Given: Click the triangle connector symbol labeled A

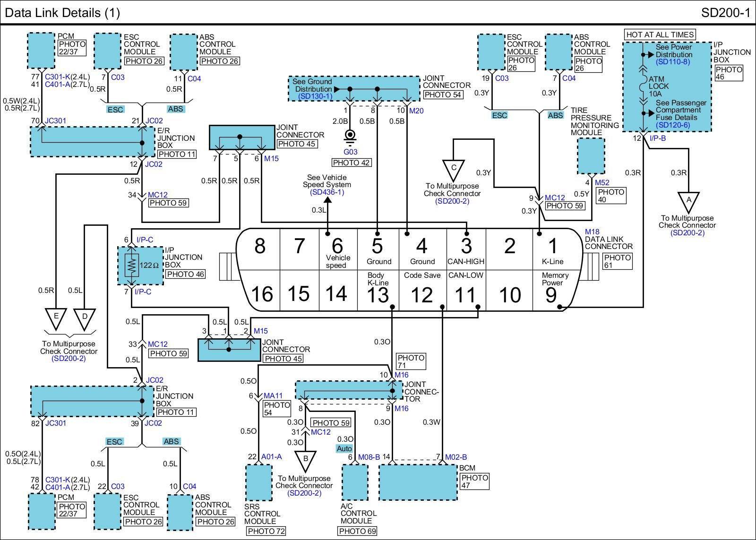Looking at the screenshot, I should tap(688, 201).
